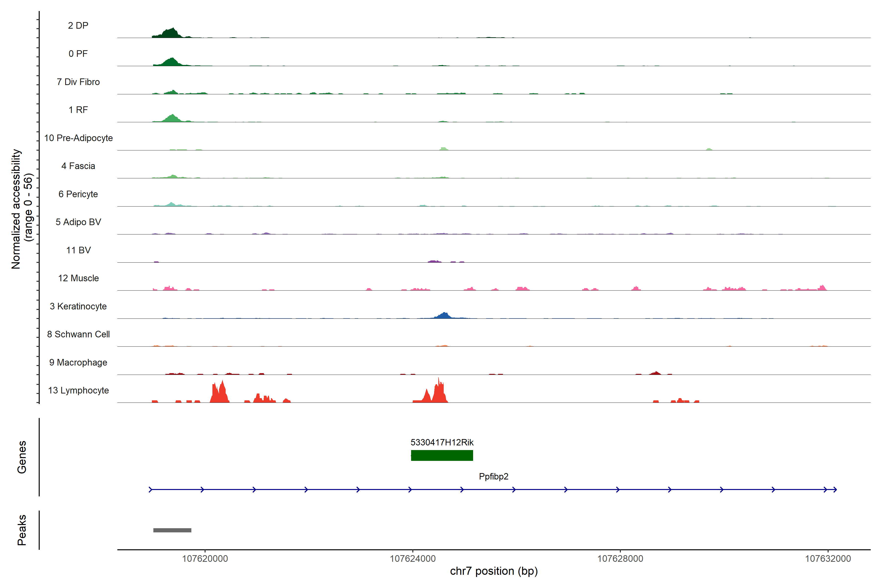Click the 5330417H12Rik gene name text
This screenshot has height=588, width=882.
442,442
